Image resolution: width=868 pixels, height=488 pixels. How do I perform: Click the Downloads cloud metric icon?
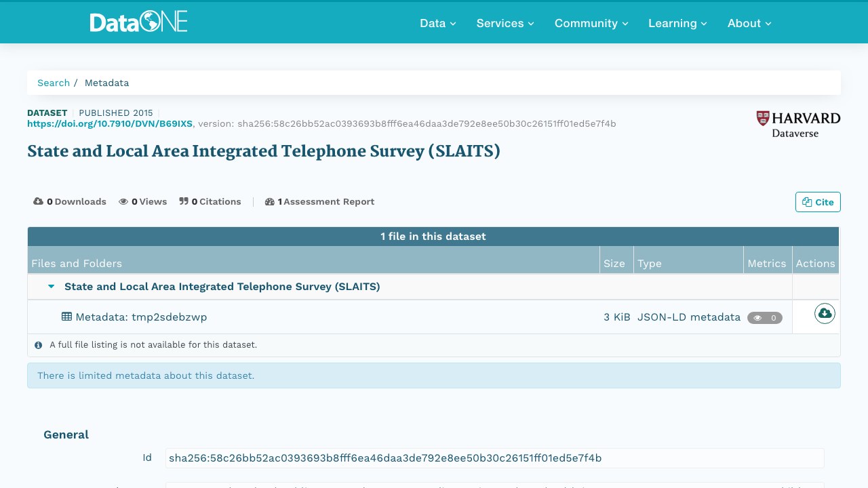39,201
